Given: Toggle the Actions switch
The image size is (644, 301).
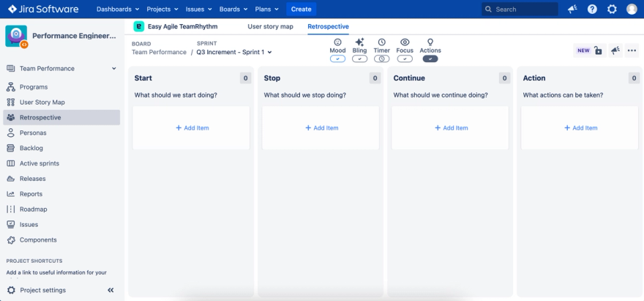Looking at the screenshot, I should click(430, 59).
